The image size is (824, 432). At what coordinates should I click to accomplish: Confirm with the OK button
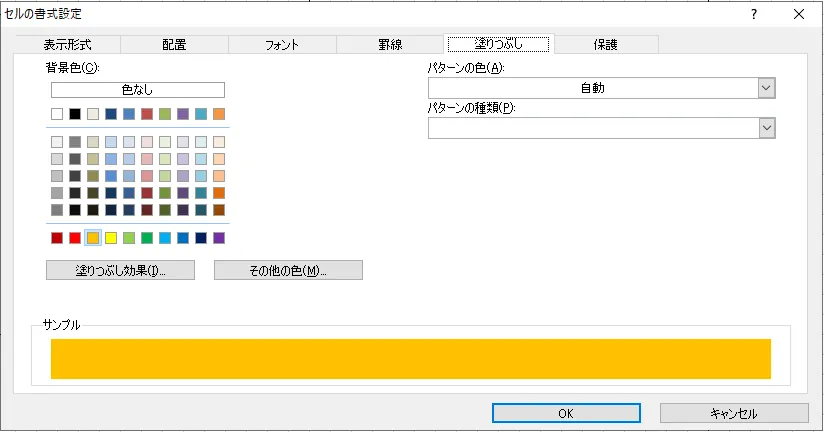(x=566, y=413)
